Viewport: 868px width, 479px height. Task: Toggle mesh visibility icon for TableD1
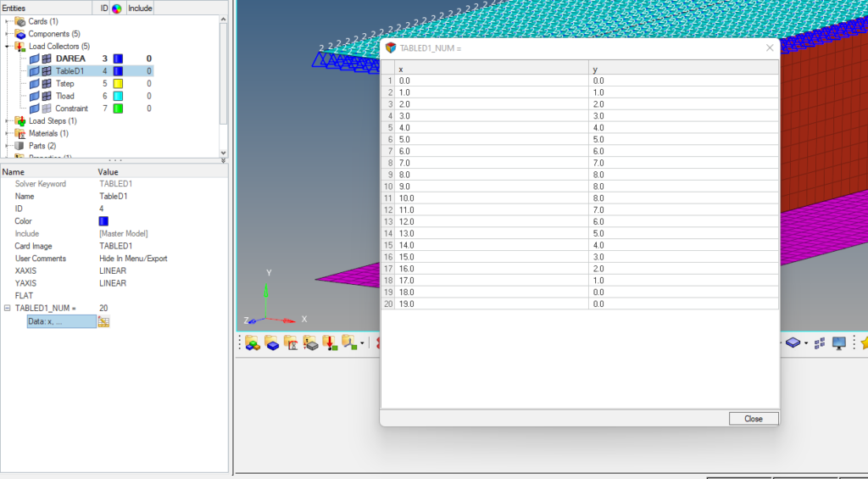(47, 71)
